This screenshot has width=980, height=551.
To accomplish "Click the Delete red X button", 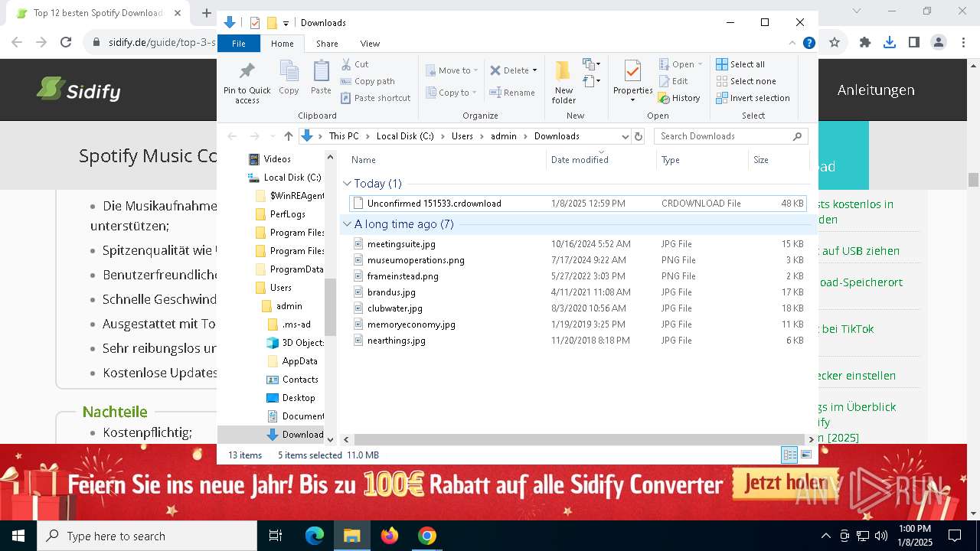I will coord(509,70).
